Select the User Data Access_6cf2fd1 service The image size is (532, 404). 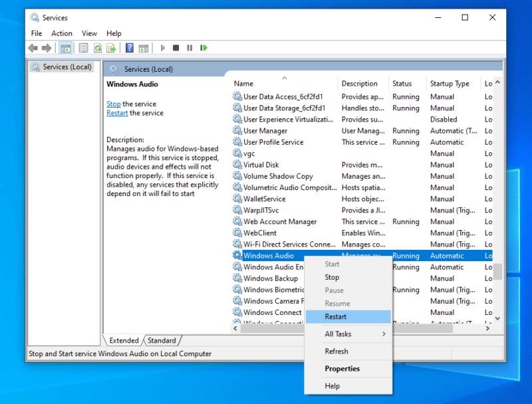click(362, 96)
